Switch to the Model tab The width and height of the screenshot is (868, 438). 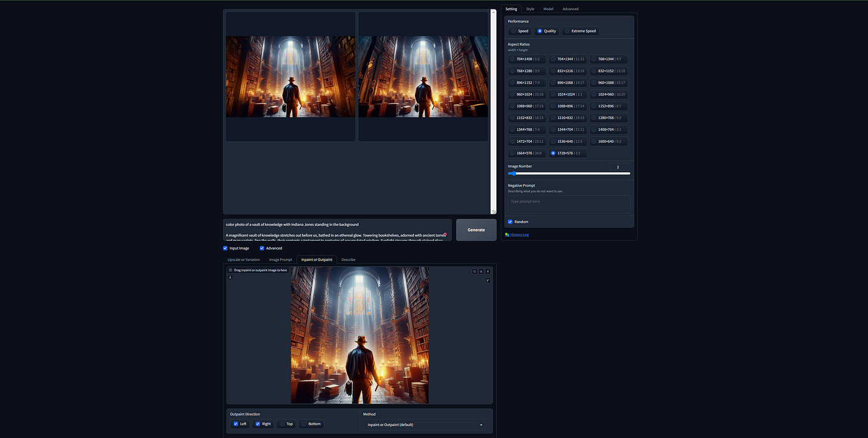coord(548,9)
